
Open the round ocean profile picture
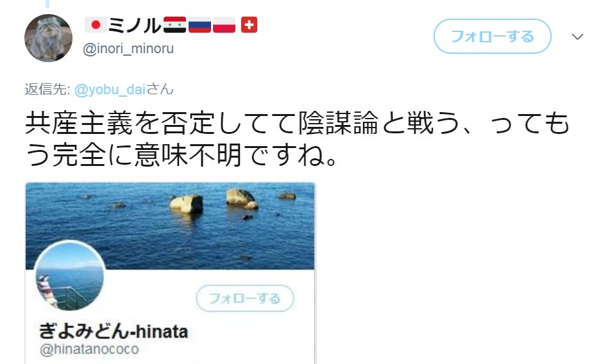click(70, 276)
